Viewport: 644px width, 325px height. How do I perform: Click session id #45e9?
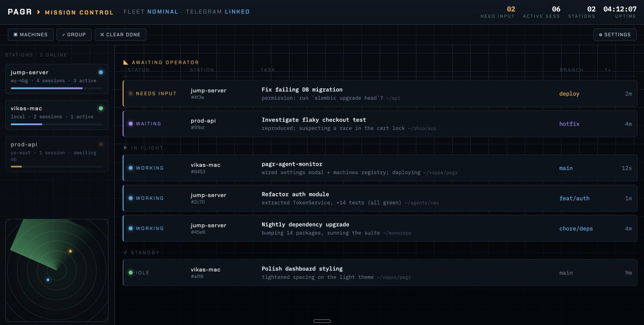(198, 232)
